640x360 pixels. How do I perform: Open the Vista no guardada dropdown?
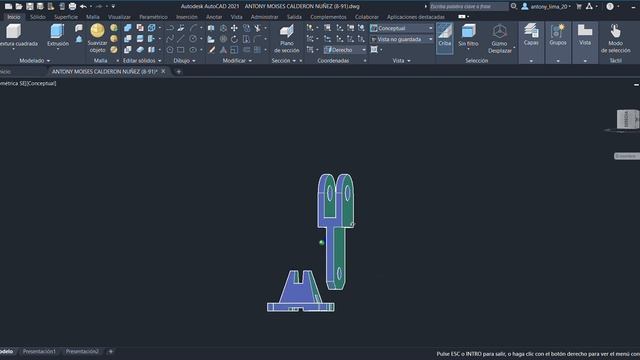pyautogui.click(x=402, y=39)
